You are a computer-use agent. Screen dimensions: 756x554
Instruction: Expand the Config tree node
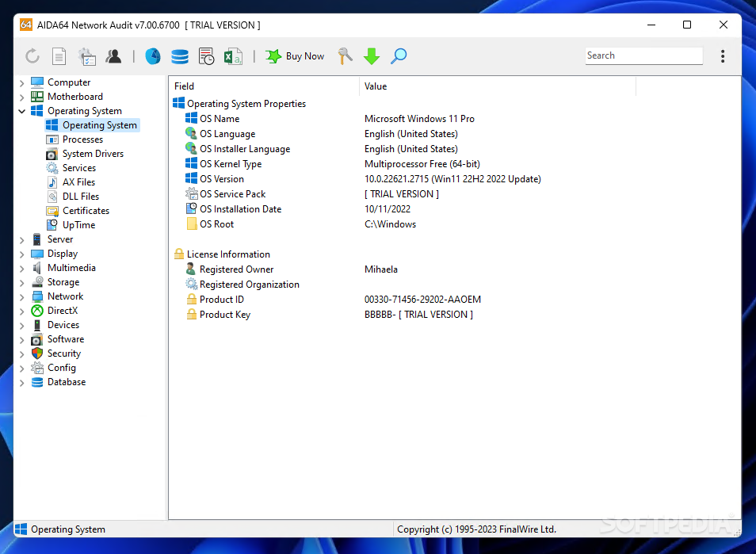[x=21, y=369]
